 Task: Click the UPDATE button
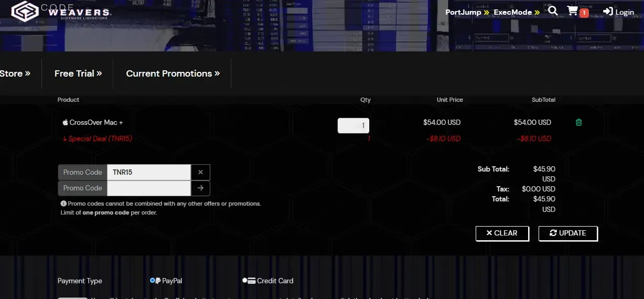(x=568, y=233)
